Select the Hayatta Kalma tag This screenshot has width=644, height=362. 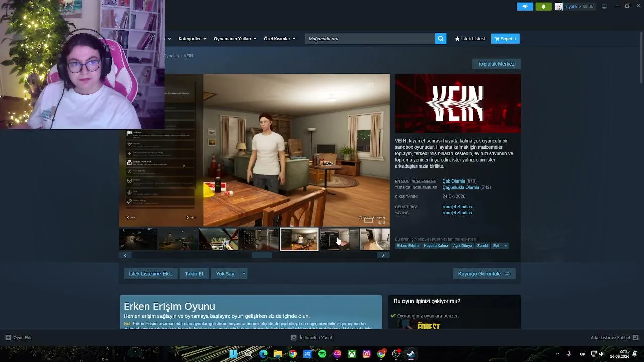tap(436, 246)
